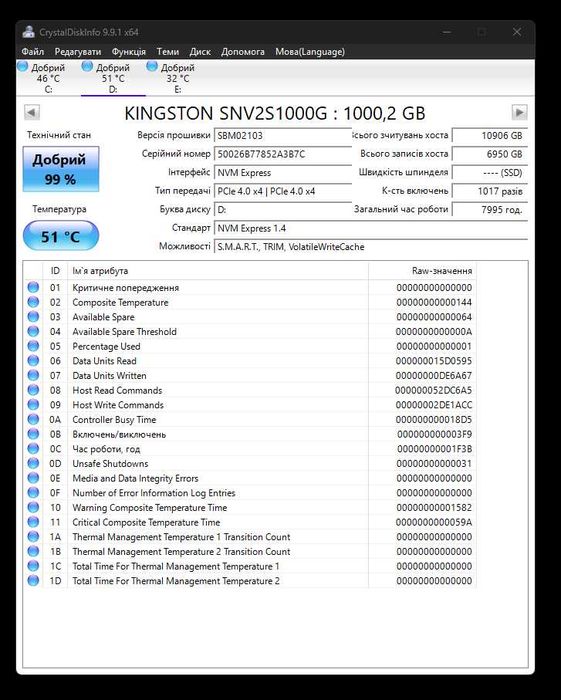
Task: Click the serial number field 50026B77852A3B7C
Action: (283, 154)
